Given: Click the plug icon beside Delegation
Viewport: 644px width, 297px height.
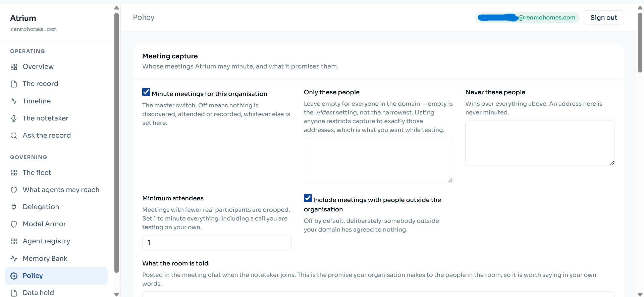Looking at the screenshot, I should pos(14,207).
